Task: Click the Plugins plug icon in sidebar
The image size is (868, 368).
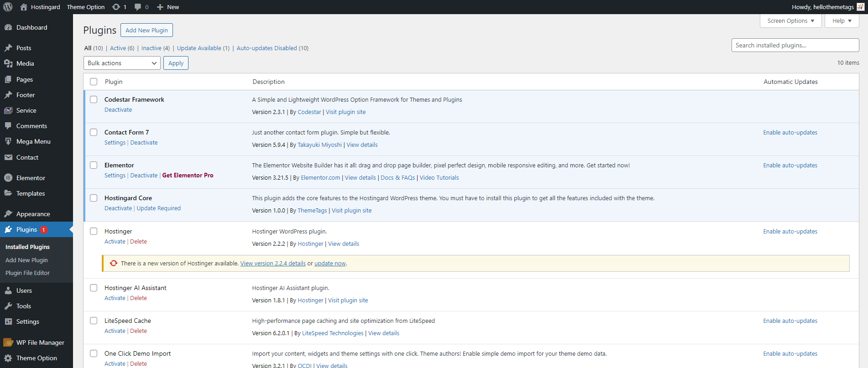Action: click(8, 229)
